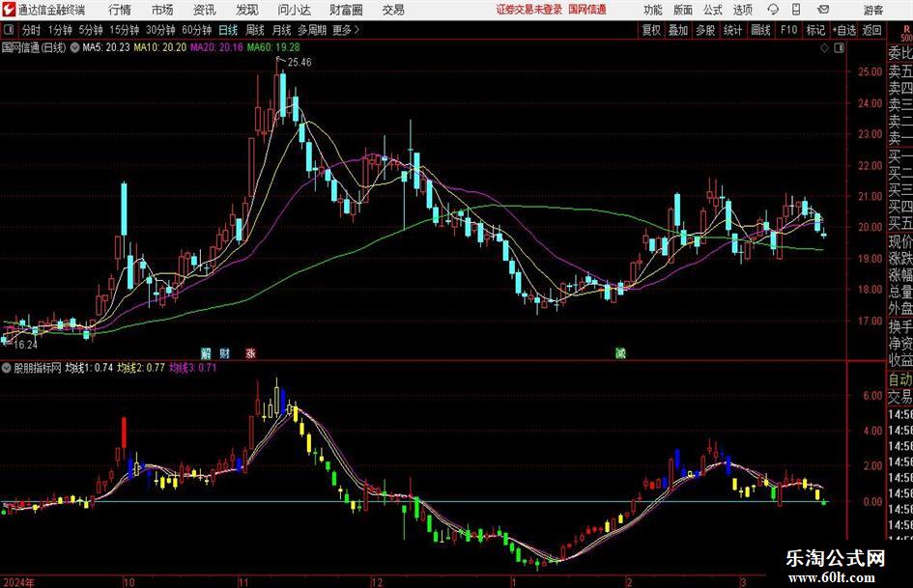Click the MA10: 20.20 indicator label
Viewport: 913px width, 588px height.
pyautogui.click(x=160, y=47)
